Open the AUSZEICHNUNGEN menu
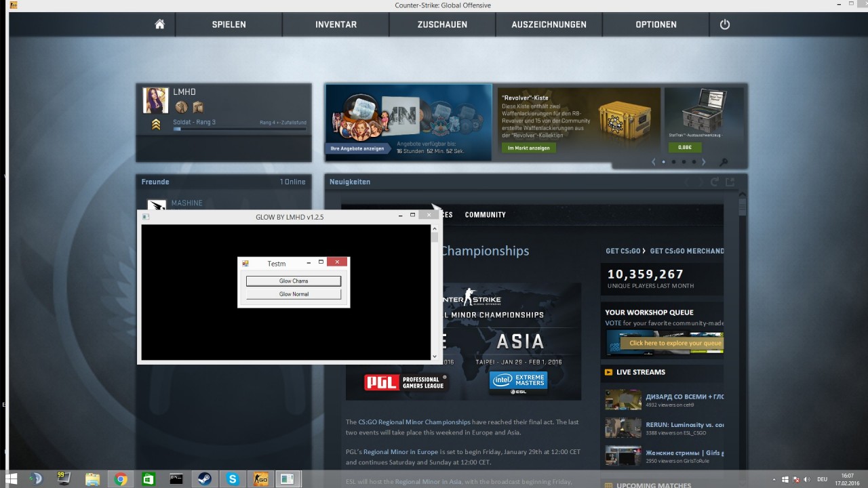The image size is (868, 488). click(549, 24)
